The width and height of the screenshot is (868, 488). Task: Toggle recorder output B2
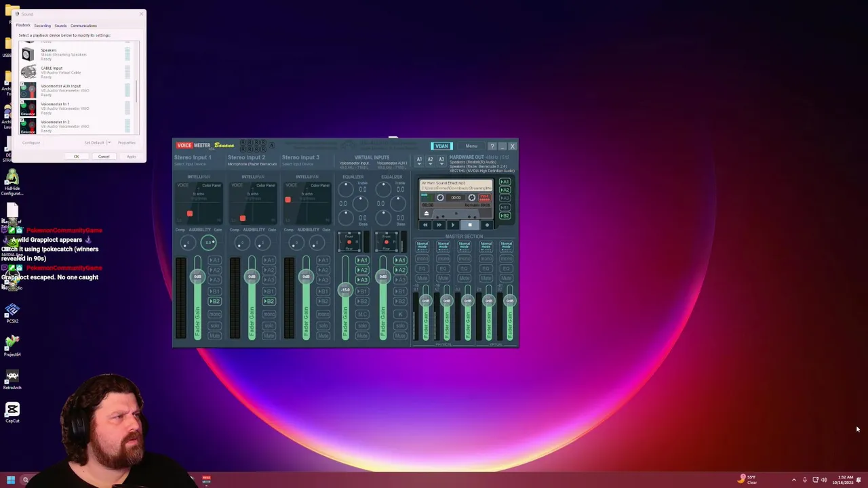click(x=505, y=216)
